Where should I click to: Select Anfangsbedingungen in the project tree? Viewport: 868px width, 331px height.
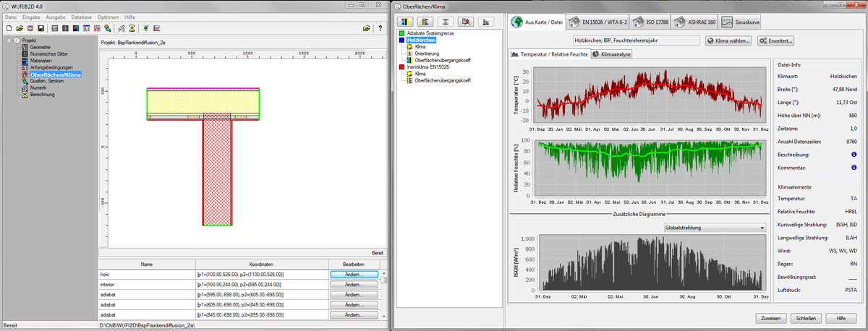[53, 67]
